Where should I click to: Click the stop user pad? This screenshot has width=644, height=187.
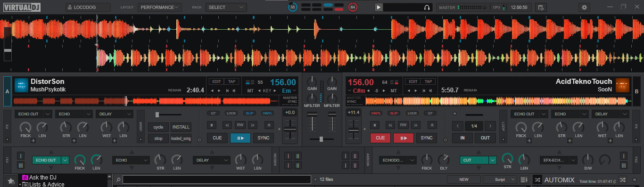[x=158, y=138]
